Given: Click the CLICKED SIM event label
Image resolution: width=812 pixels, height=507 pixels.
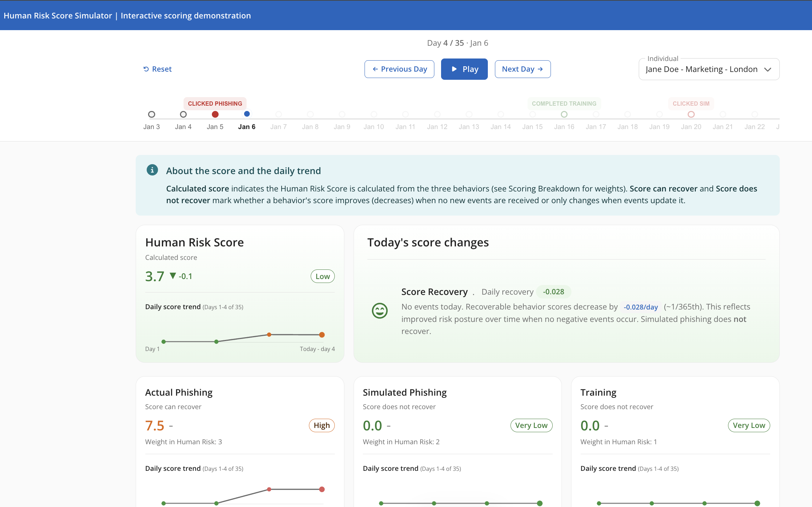Looking at the screenshot, I should tap(691, 104).
